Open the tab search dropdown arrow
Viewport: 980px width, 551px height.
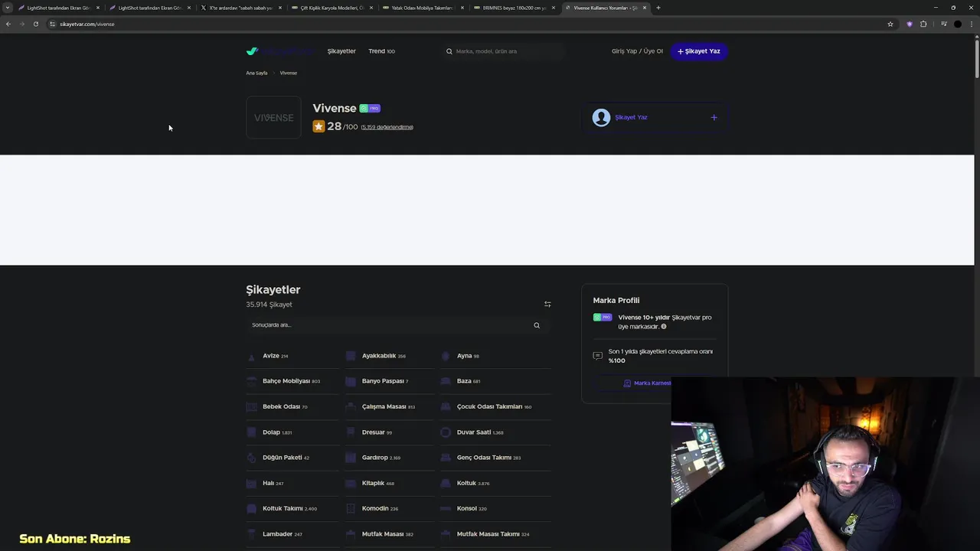click(8, 8)
